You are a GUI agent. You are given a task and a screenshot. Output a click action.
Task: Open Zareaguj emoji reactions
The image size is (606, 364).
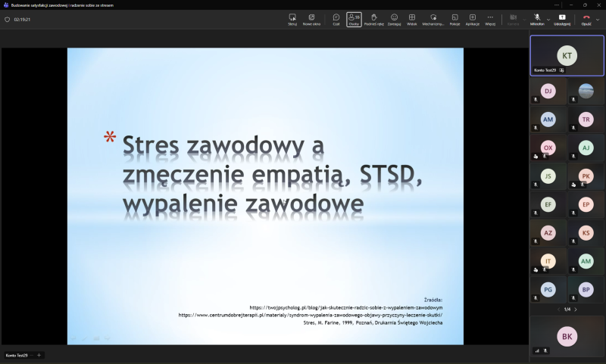(394, 19)
